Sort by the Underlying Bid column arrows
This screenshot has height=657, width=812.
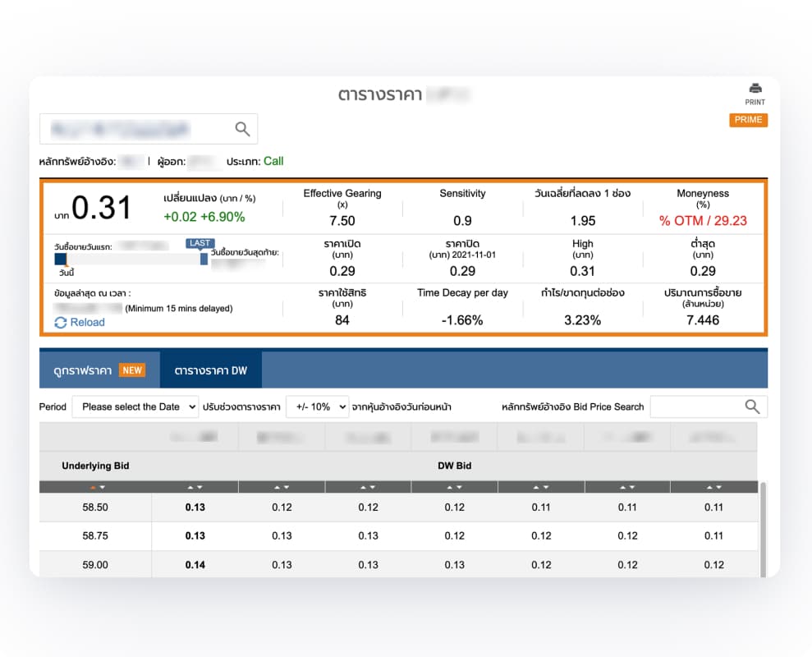[96, 487]
